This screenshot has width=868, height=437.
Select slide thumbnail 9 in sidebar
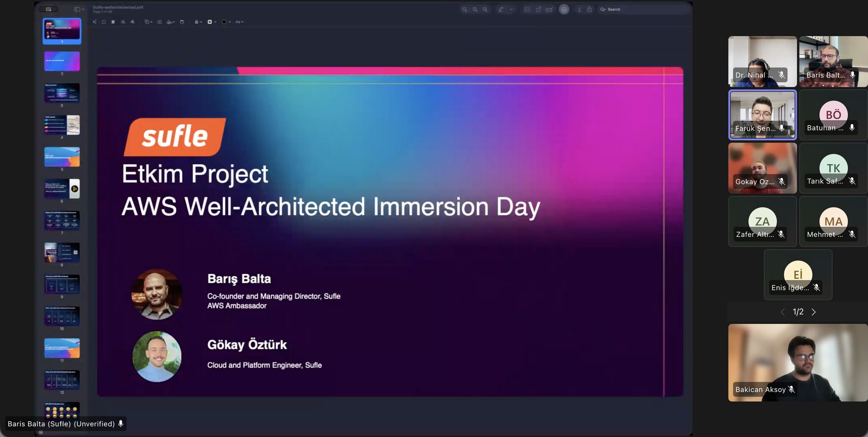(62, 284)
